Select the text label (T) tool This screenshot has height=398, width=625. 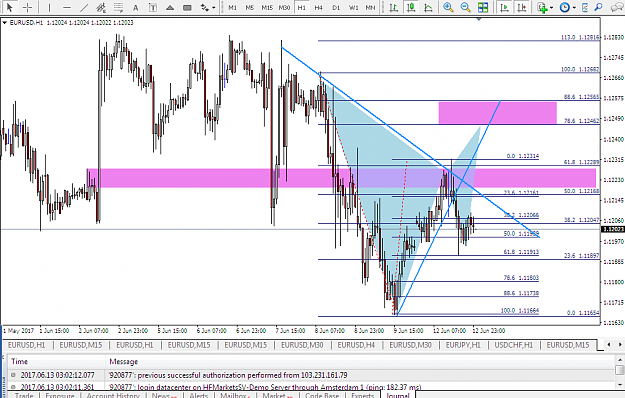pyautogui.click(x=153, y=7)
